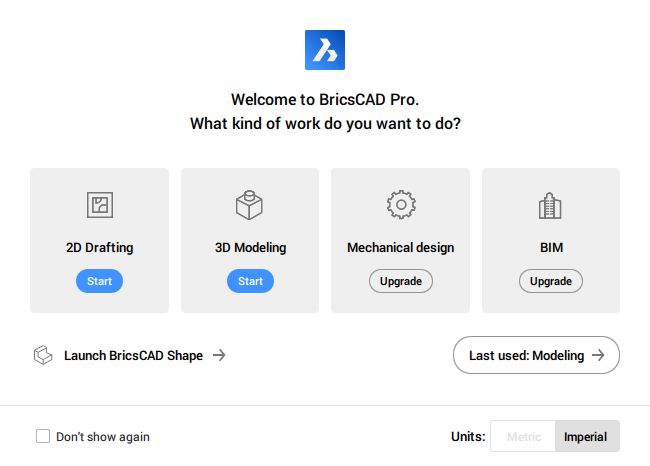Image resolution: width=650 pixels, height=466 pixels.
Task: Switch units to Metric
Action: [x=523, y=437]
